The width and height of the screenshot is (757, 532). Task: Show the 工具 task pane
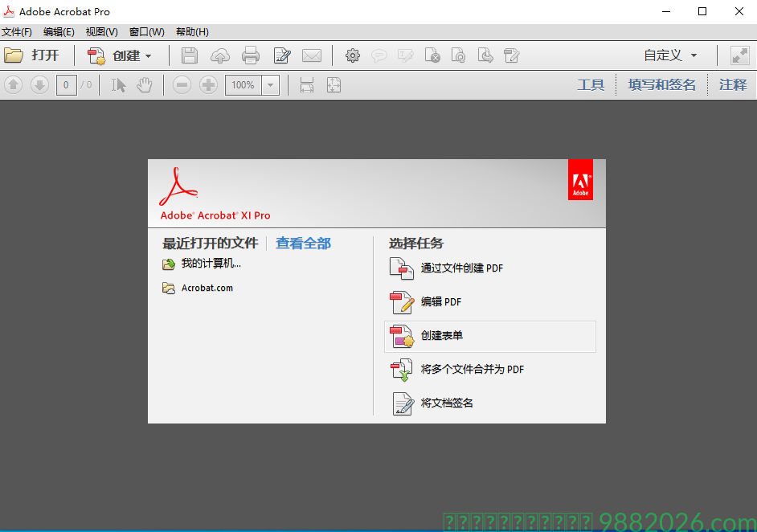click(x=591, y=84)
